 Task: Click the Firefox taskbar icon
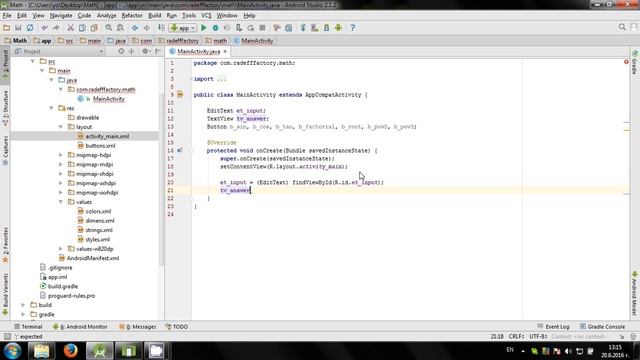[x=71, y=351]
